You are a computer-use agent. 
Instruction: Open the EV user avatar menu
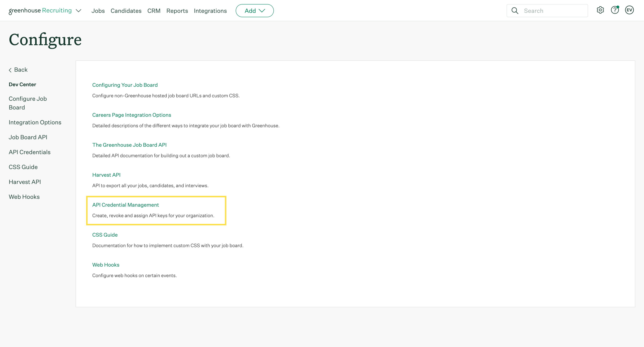pyautogui.click(x=629, y=10)
